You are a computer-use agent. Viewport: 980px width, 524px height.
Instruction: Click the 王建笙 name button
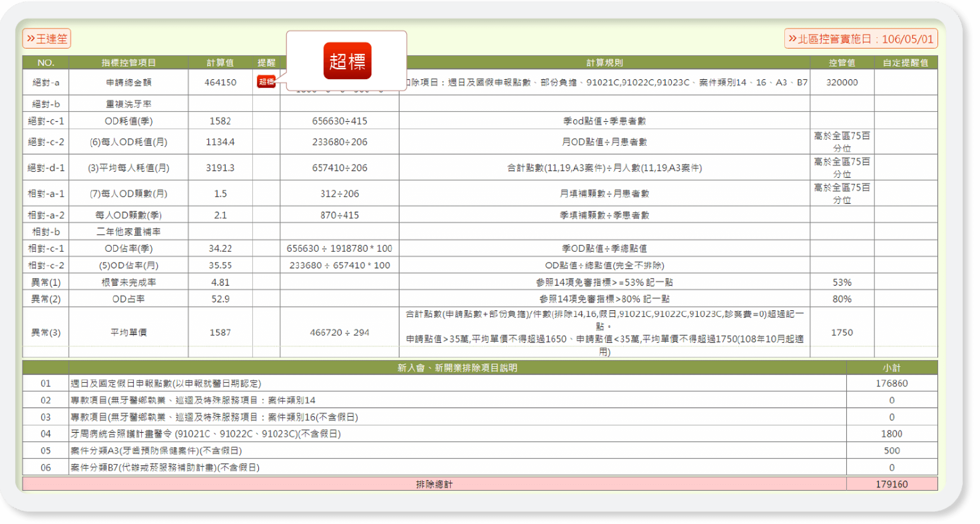47,39
